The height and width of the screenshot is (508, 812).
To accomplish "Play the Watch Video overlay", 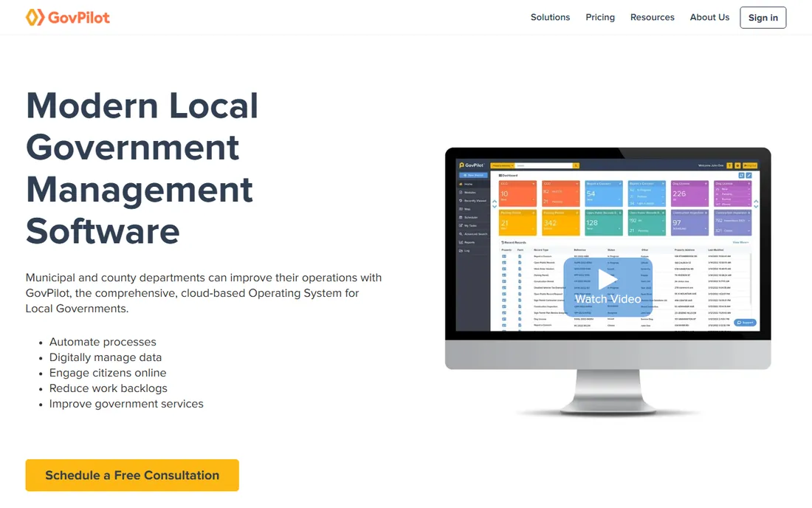I will click(x=608, y=286).
